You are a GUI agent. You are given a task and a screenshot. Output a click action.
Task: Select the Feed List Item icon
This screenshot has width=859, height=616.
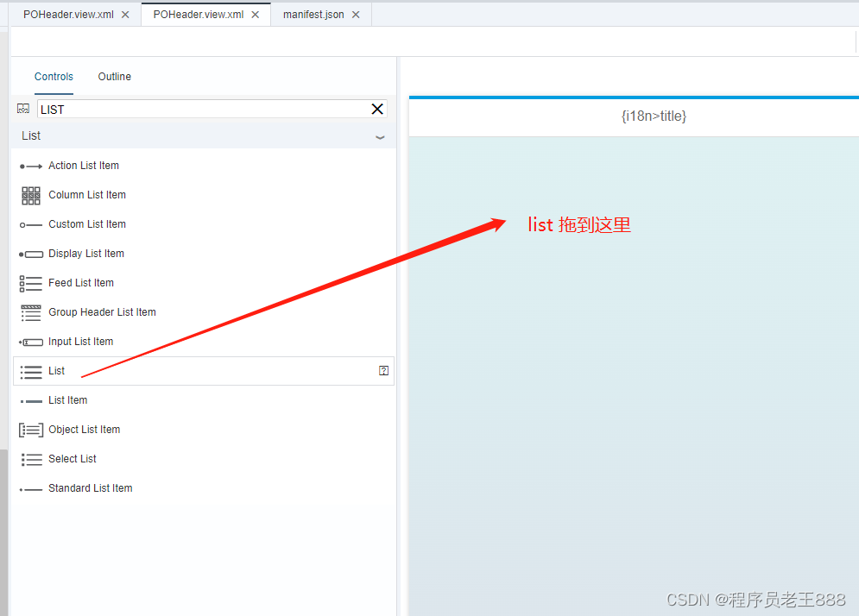click(31, 284)
